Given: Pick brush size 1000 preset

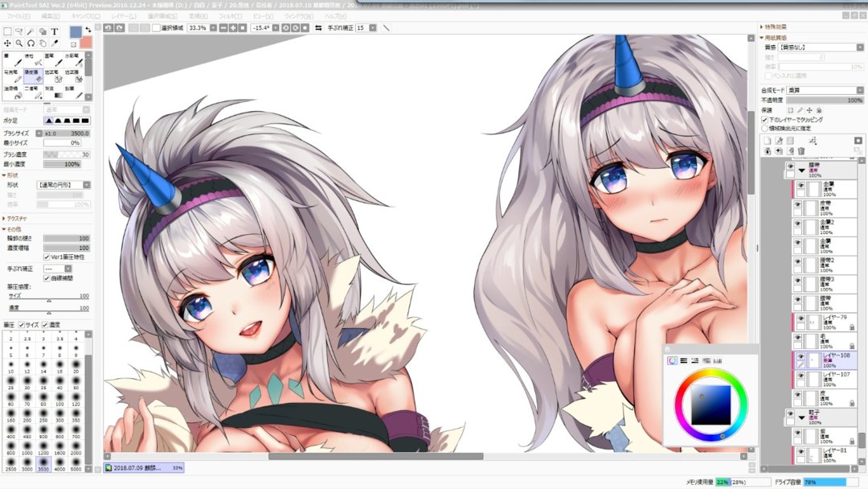Looking at the screenshot, I should pos(27,449).
